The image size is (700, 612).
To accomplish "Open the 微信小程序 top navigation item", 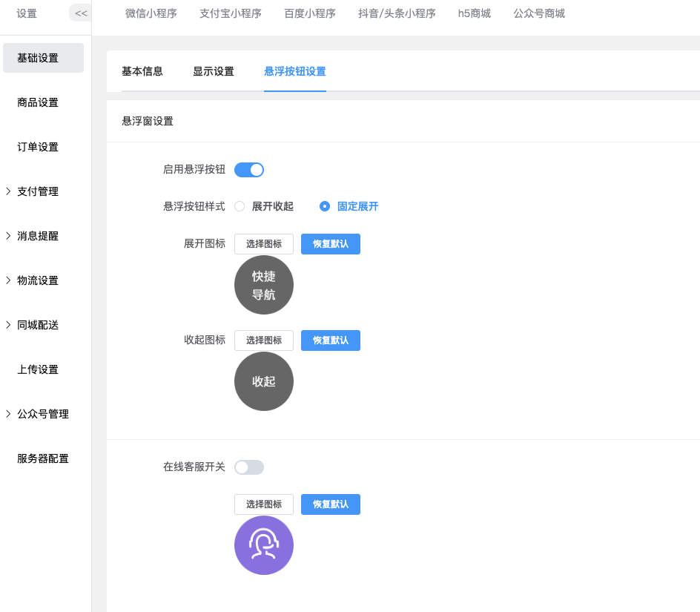I will pos(151,13).
